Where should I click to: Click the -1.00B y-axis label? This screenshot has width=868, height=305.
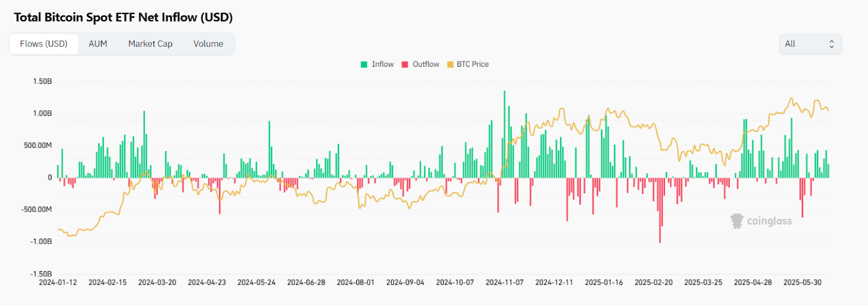tap(41, 241)
